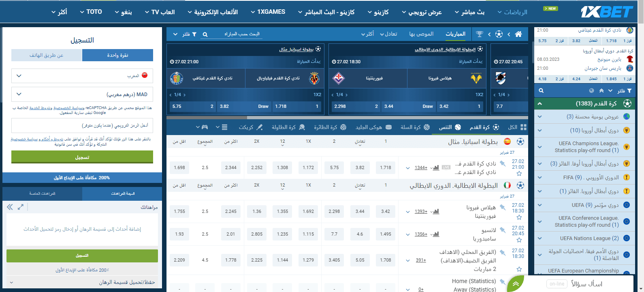This screenshot has width=644, height=292.
Task: Click the trophy icon in matches bar
Action: tap(480, 34)
